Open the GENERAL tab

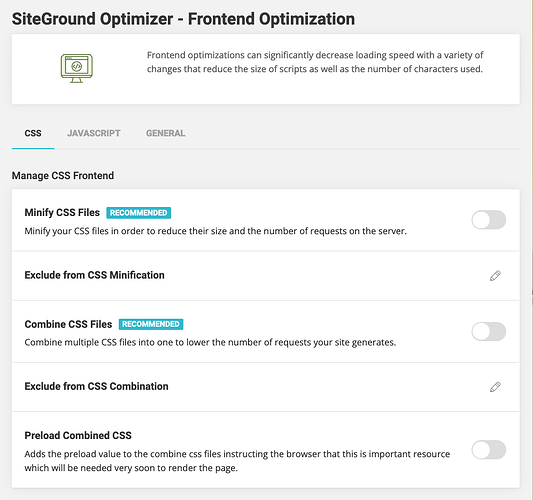click(x=166, y=133)
